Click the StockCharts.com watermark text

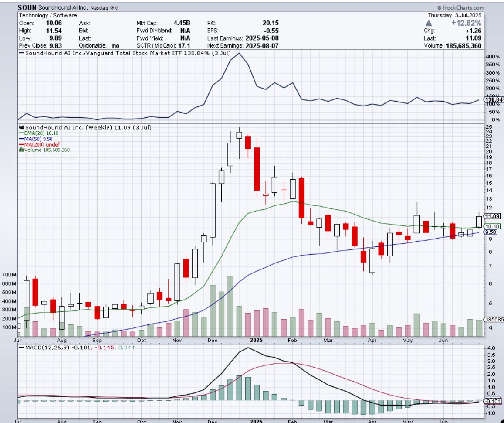pos(460,7)
